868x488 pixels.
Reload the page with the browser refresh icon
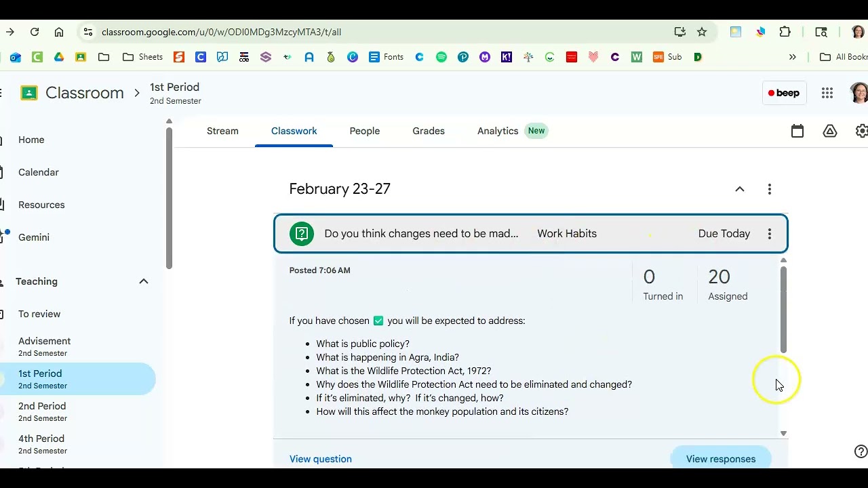point(35,32)
